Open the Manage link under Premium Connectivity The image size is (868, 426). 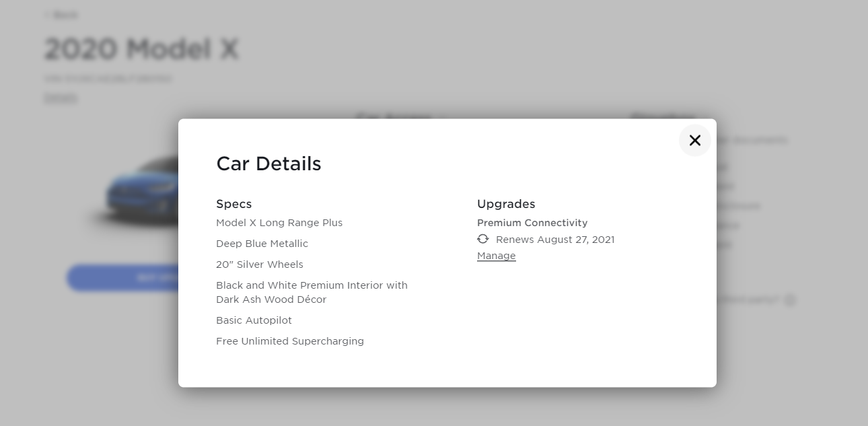pos(496,256)
